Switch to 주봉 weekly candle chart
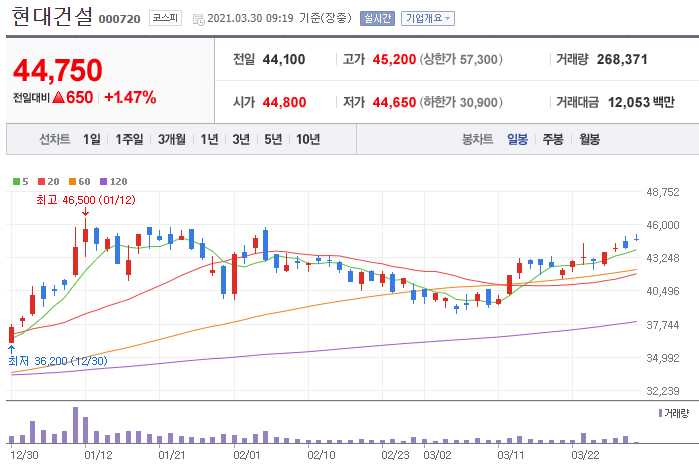Screen dimensions: 699x470 click(x=553, y=139)
